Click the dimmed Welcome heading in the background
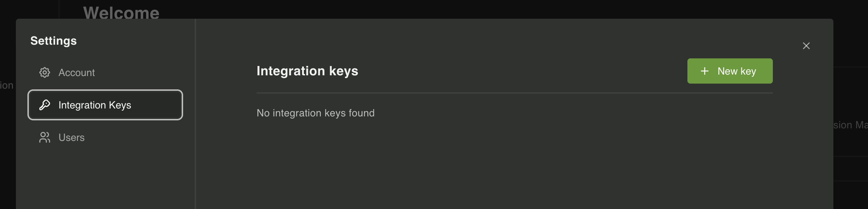Screen dimensions: 868x209 [121, 12]
